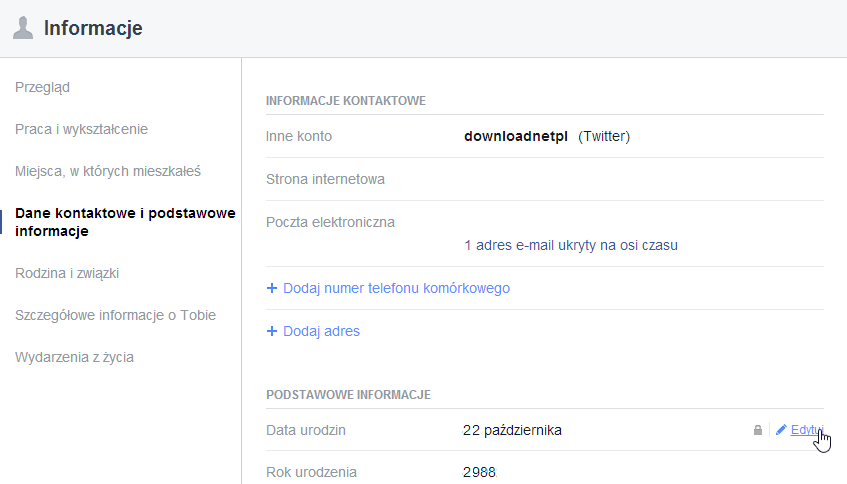
Task: Click the lock privacy icon for Data urodzin
Action: coord(758,430)
